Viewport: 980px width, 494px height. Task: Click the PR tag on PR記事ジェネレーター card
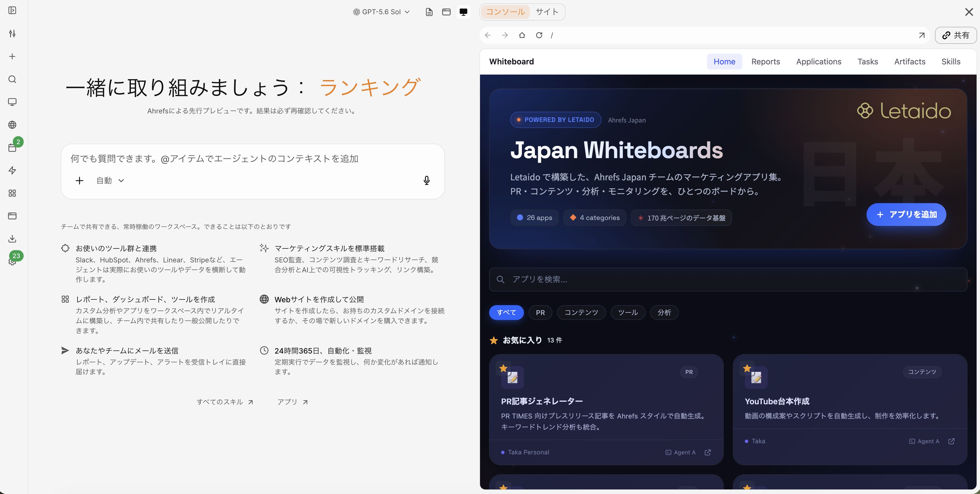[x=689, y=372]
